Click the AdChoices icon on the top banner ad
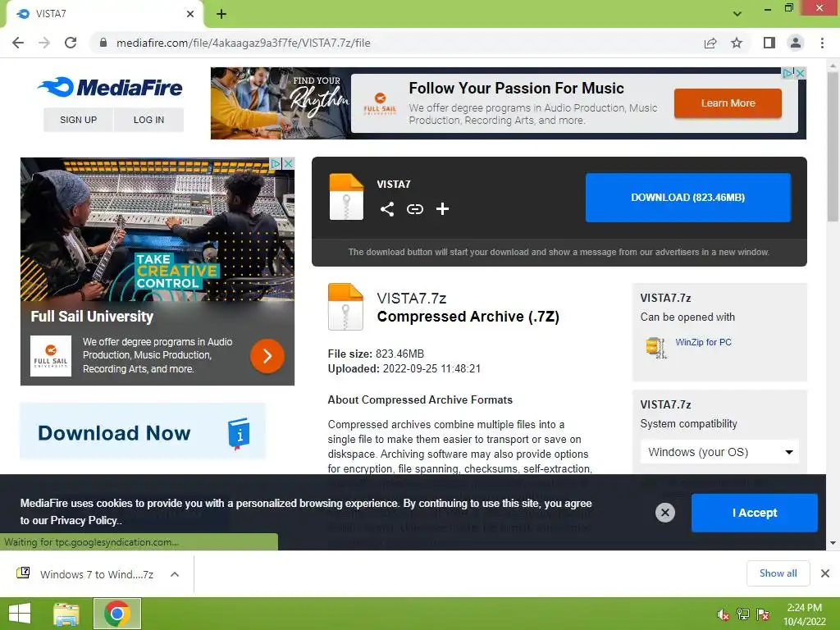The height and width of the screenshot is (630, 840). [787, 73]
